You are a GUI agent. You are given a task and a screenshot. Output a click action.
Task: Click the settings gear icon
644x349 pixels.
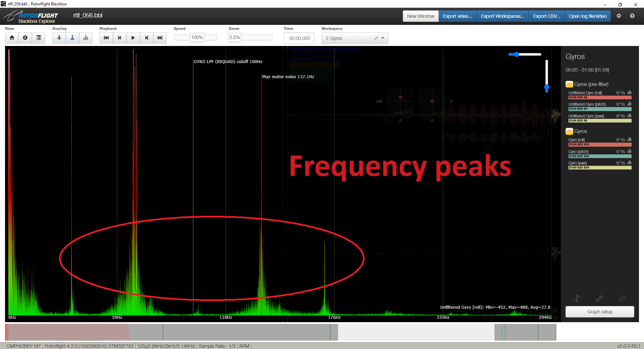pyautogui.click(x=619, y=16)
